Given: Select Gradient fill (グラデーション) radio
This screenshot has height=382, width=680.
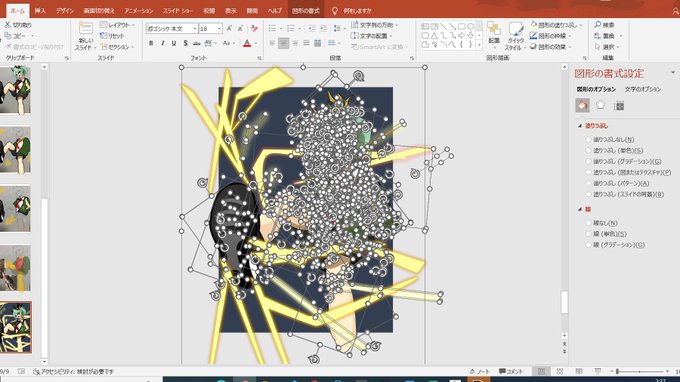Looking at the screenshot, I should coord(588,161).
